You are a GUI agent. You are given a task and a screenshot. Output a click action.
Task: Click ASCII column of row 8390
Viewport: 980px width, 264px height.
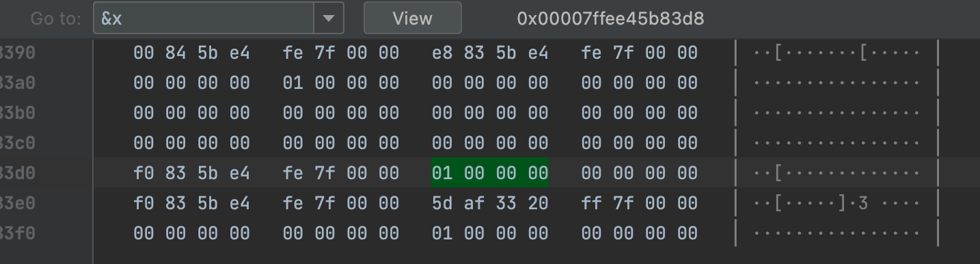[x=836, y=53]
